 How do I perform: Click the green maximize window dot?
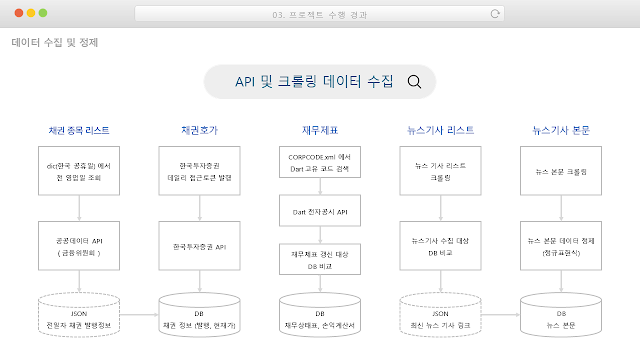[43, 13]
